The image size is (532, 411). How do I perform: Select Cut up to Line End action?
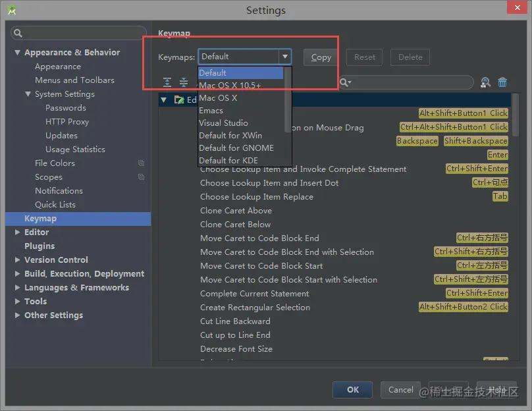pyautogui.click(x=235, y=335)
